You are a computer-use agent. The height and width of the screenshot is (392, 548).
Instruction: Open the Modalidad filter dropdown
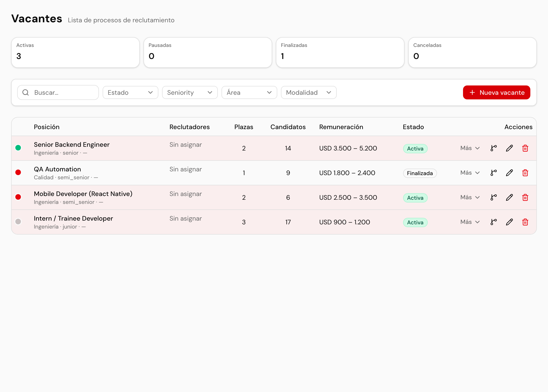(309, 92)
